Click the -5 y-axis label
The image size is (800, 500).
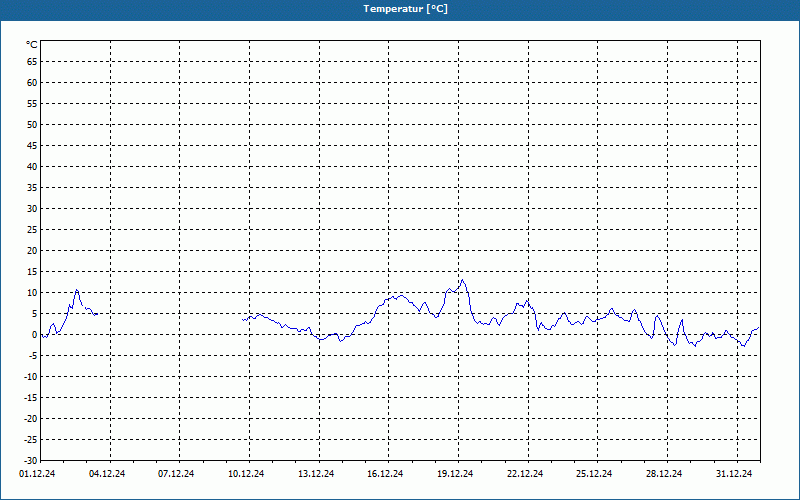click(x=33, y=356)
